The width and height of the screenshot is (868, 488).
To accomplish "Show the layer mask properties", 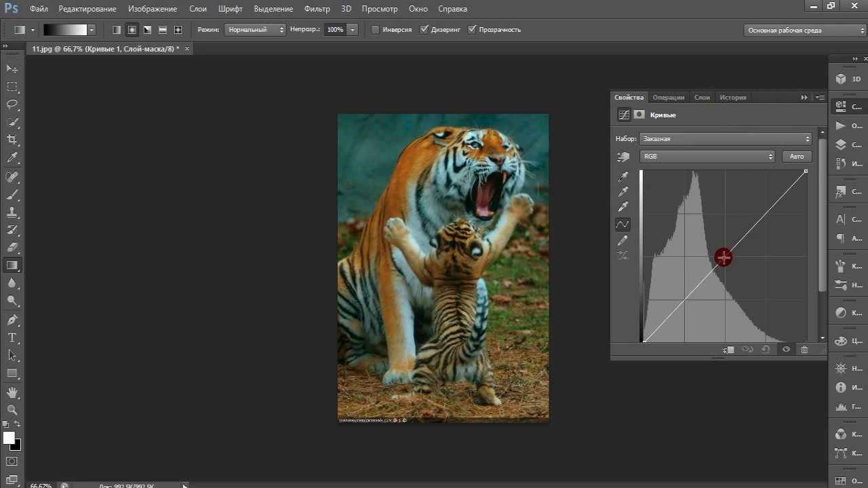I will 639,115.
